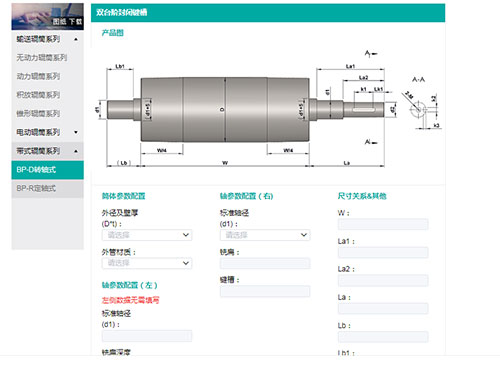Viewport: 500px width, 375px height.
Task: Click the 轴参数配置（右） section title
Action: pos(247,196)
